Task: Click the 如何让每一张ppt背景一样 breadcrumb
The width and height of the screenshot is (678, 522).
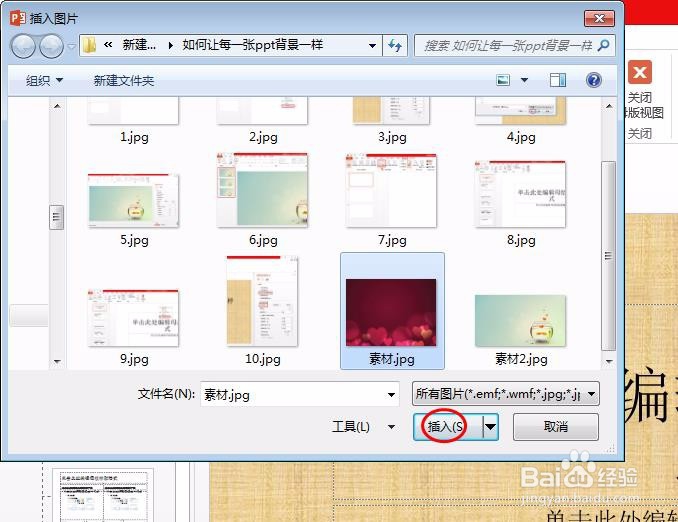Action: 253,45
